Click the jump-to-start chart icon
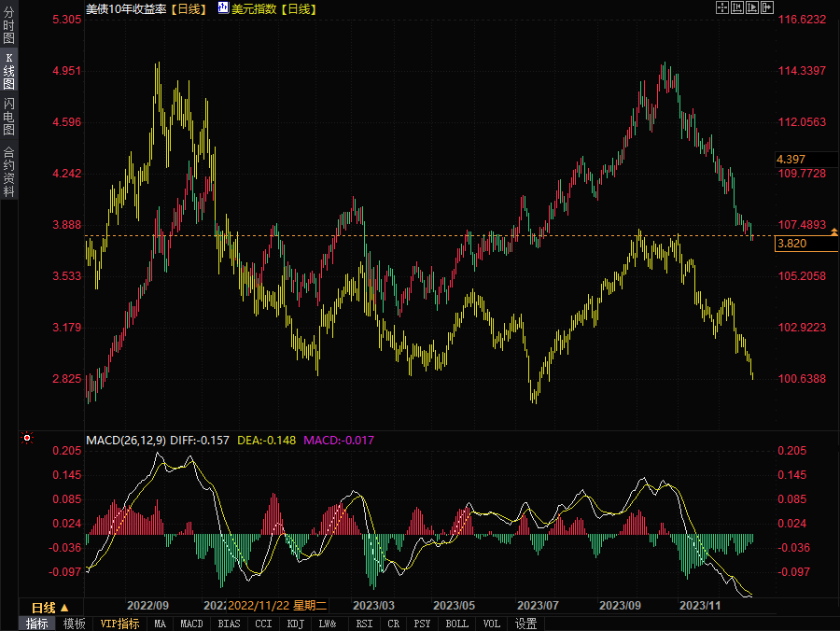 click(737, 7)
